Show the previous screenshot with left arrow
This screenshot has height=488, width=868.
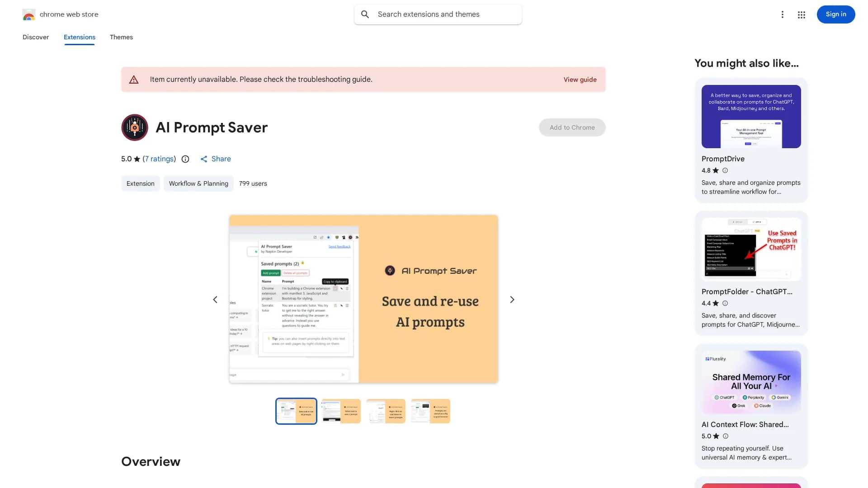click(215, 300)
